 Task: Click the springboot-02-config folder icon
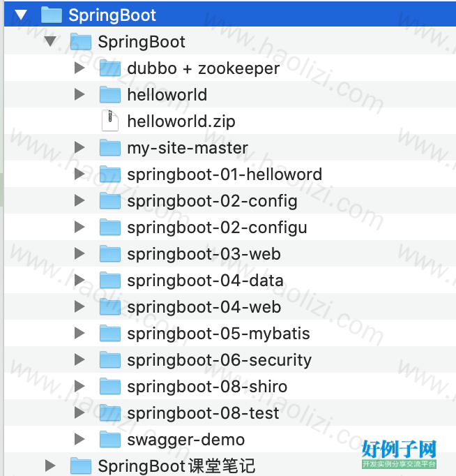point(110,200)
